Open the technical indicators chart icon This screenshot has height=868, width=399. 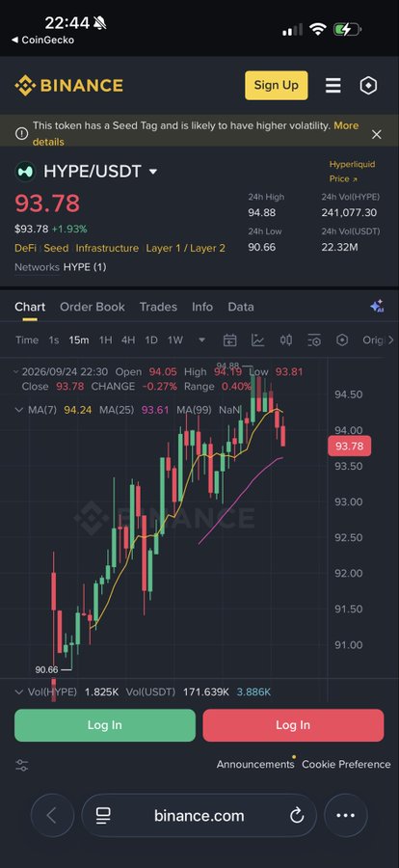(258, 339)
